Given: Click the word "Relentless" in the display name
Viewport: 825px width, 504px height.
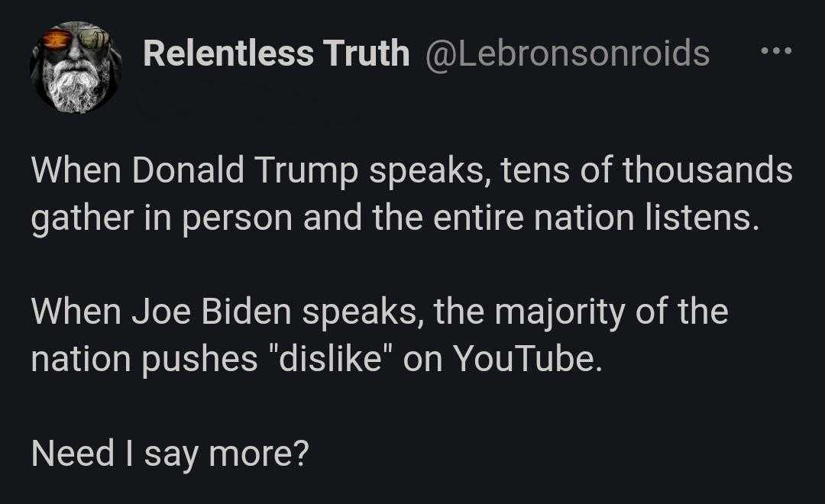Looking at the screenshot, I should [228, 53].
